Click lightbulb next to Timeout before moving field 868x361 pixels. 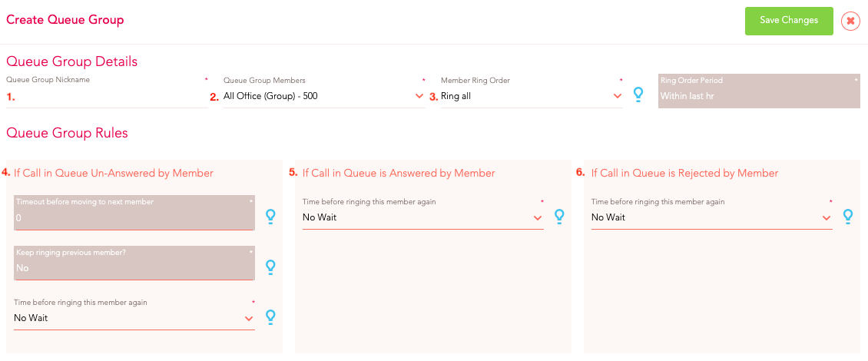270,217
